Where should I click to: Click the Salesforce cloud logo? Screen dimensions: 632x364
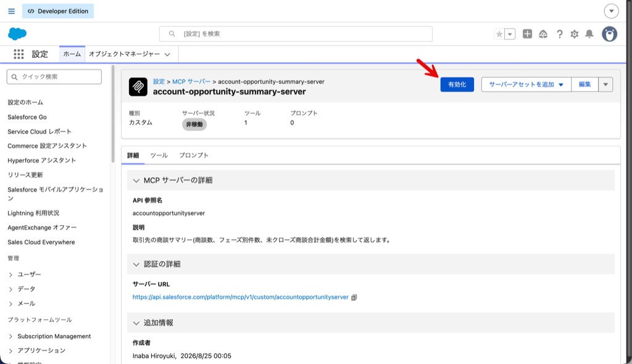(17, 34)
